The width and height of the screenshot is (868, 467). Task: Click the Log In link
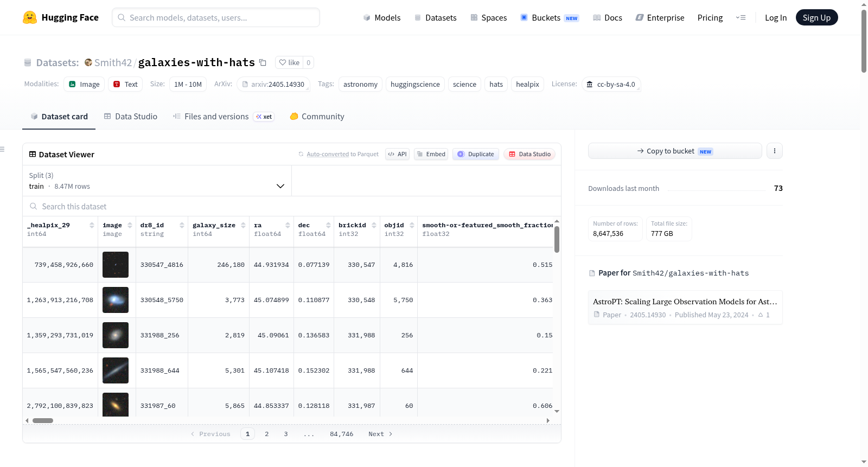[776, 17]
